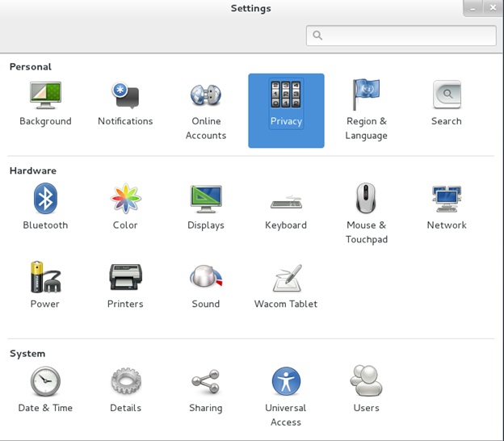Screen dimensions: 504x441
Task: Open the Background settings panel
Action: pos(45,96)
